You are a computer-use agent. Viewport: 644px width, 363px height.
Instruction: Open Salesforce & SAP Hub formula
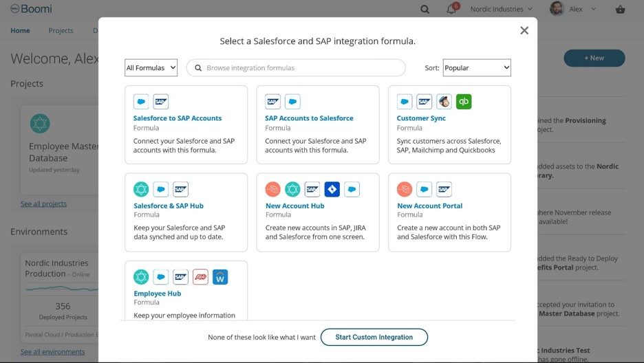pyautogui.click(x=169, y=206)
